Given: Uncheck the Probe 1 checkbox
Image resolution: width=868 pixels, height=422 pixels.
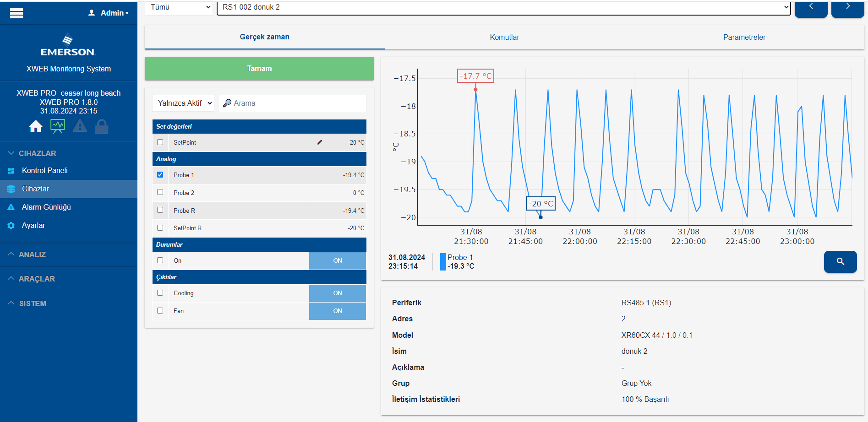Looking at the screenshot, I should pyautogui.click(x=160, y=174).
